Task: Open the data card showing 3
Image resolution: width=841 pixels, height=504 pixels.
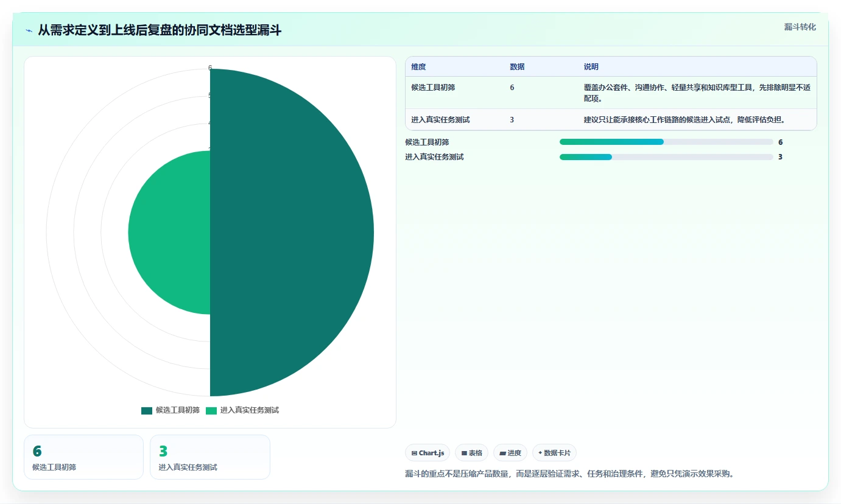Action: (209, 457)
